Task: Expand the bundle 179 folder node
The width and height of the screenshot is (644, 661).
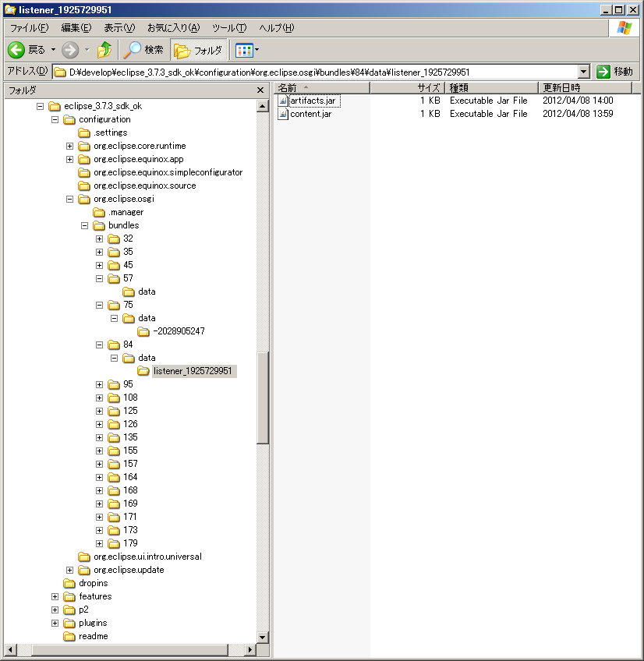Action: pyautogui.click(x=99, y=543)
